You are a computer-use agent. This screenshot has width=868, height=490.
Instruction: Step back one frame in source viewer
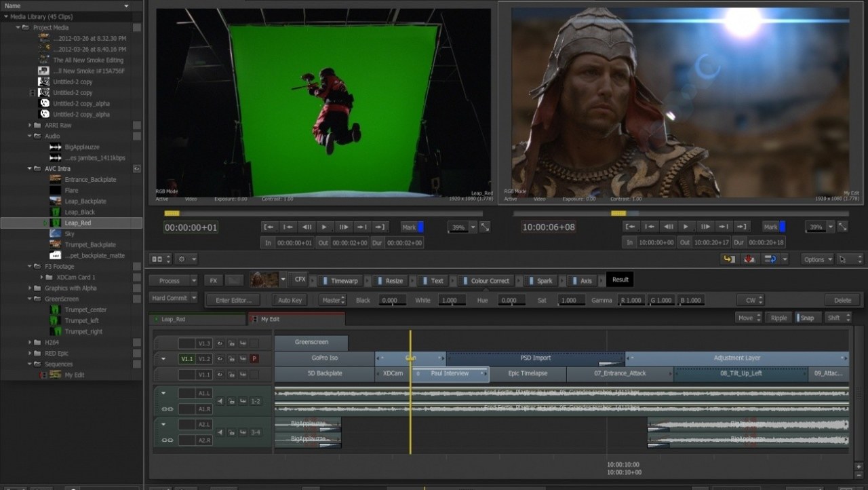(x=306, y=227)
